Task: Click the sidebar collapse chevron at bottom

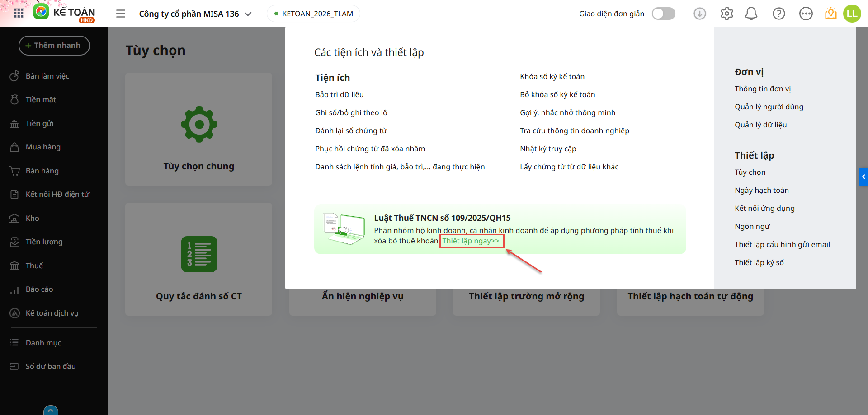Action: tap(51, 410)
